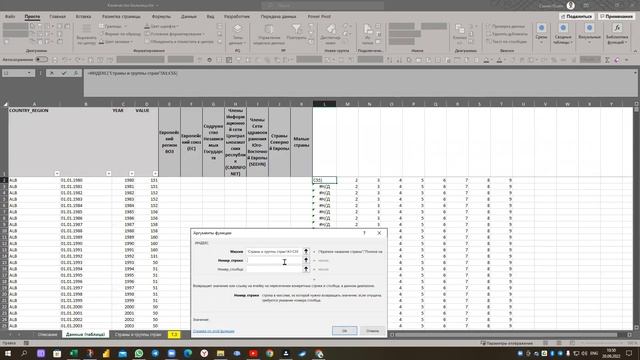Open the Power Pivot tab
The height and width of the screenshot is (360, 640).
(319, 16)
